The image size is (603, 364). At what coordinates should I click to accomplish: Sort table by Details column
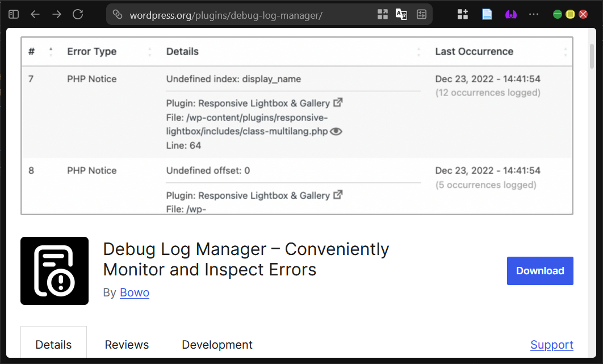[x=418, y=52]
